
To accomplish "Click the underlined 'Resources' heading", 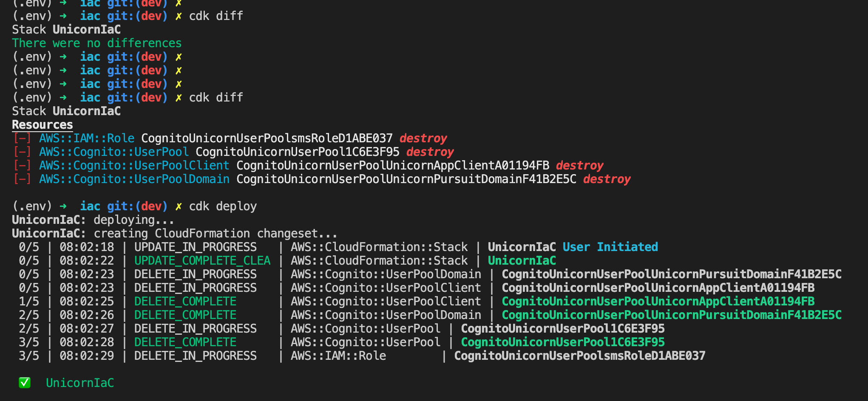I will (43, 125).
